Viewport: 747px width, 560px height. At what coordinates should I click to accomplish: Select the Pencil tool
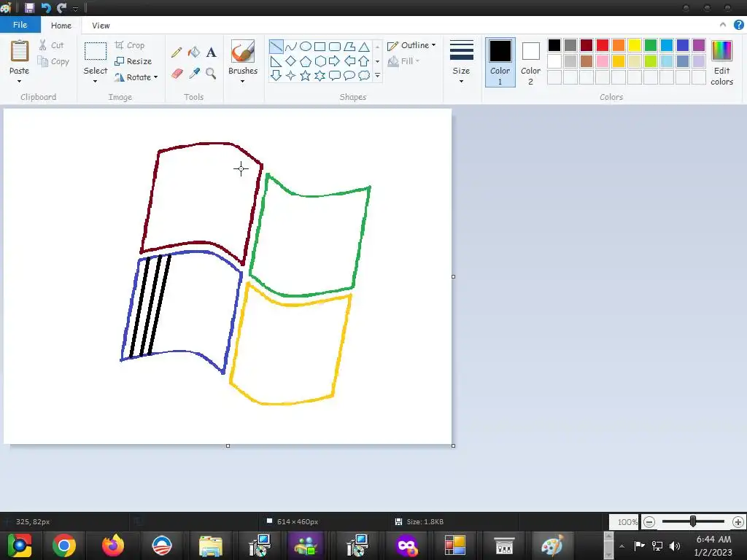(177, 52)
